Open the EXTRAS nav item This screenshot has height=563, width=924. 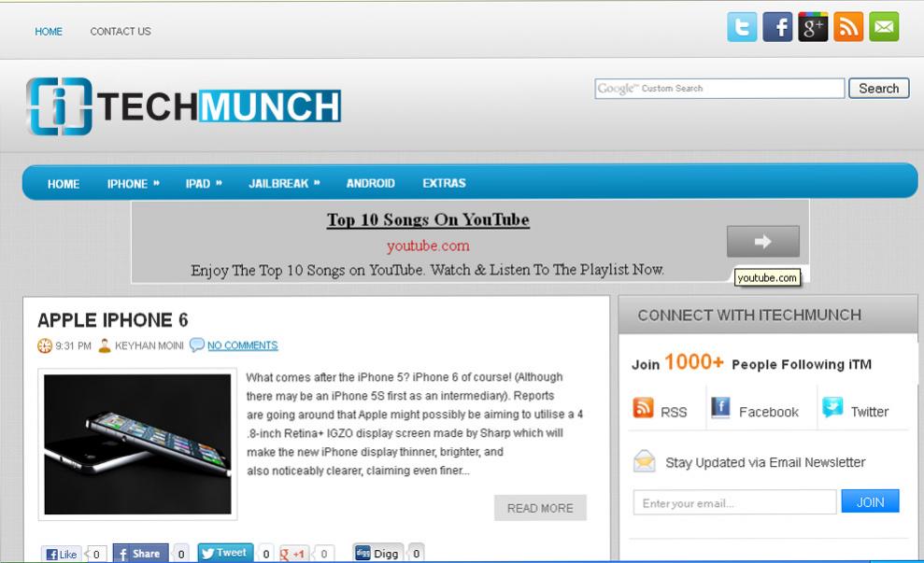pos(445,183)
